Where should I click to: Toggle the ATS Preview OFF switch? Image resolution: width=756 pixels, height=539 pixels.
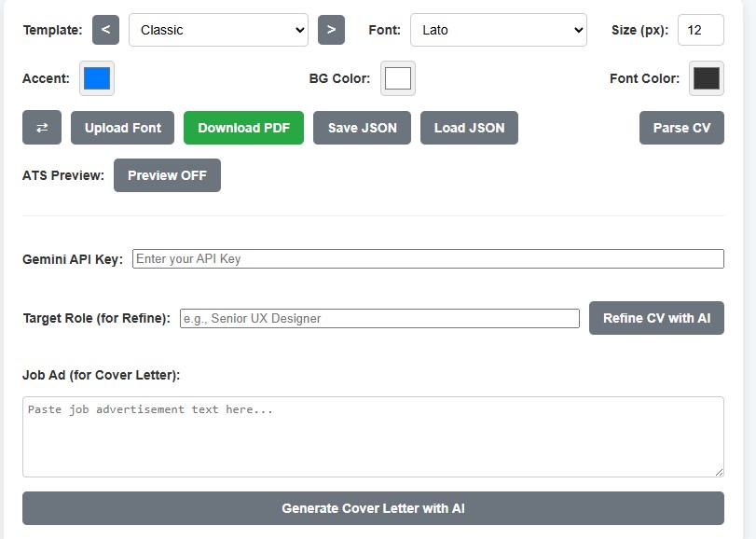click(167, 175)
